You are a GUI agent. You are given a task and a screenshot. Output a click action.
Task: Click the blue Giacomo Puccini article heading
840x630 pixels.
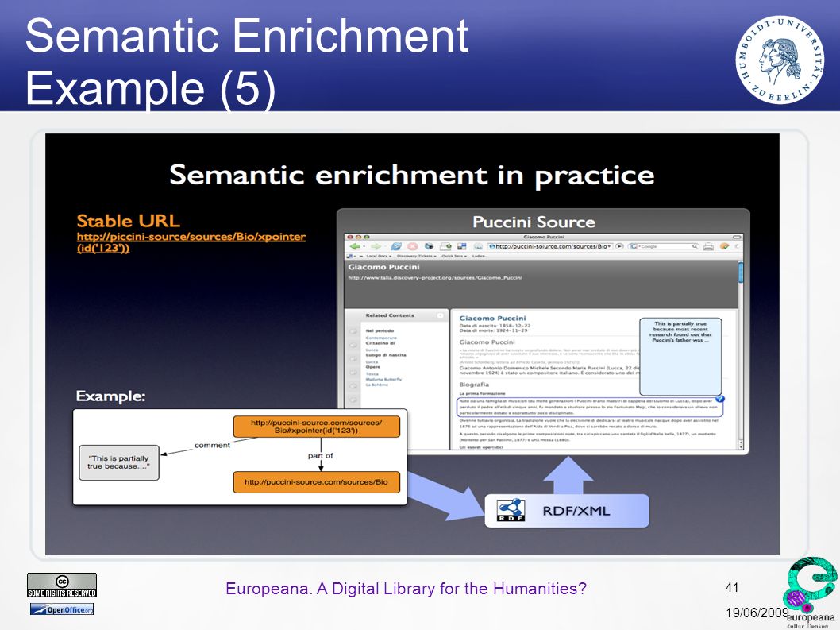point(492,318)
